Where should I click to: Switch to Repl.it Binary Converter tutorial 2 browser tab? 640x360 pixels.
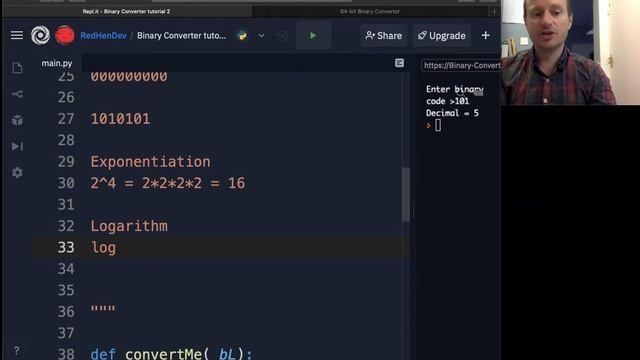click(x=126, y=11)
